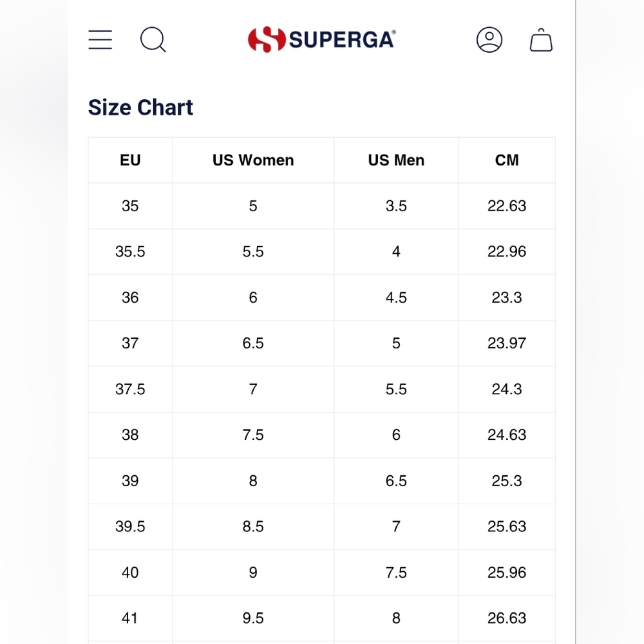Image resolution: width=644 pixels, height=644 pixels.
Task: Select US Men size 6.5 cell
Action: [x=396, y=480]
